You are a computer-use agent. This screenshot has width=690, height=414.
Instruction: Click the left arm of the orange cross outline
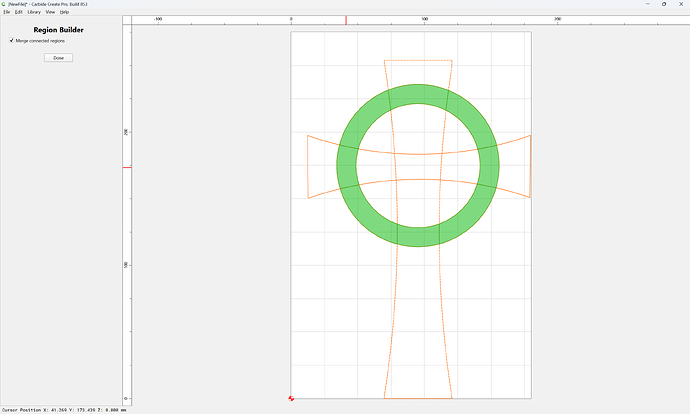click(x=321, y=166)
